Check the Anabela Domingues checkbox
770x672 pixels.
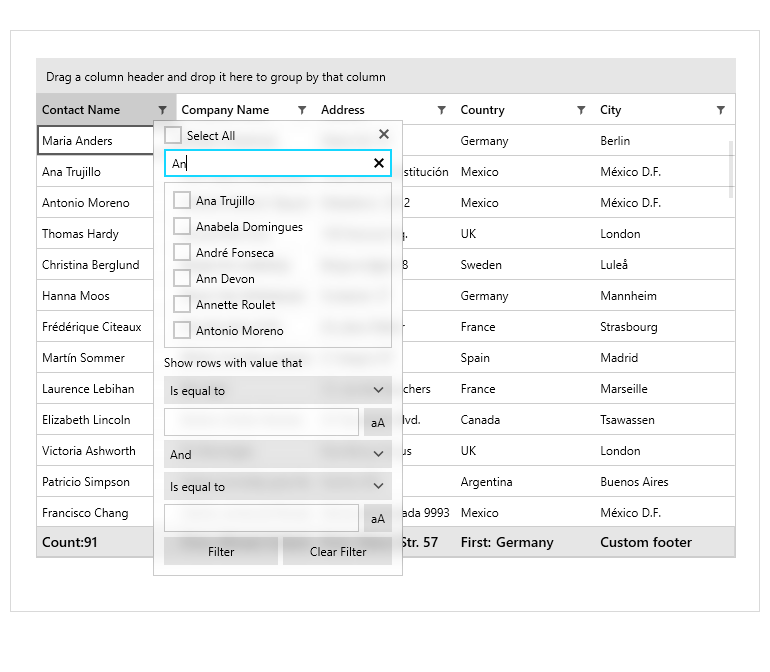click(182, 226)
